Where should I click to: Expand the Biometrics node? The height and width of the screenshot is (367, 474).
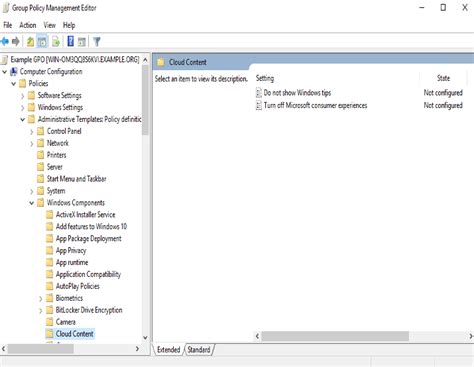(x=41, y=299)
